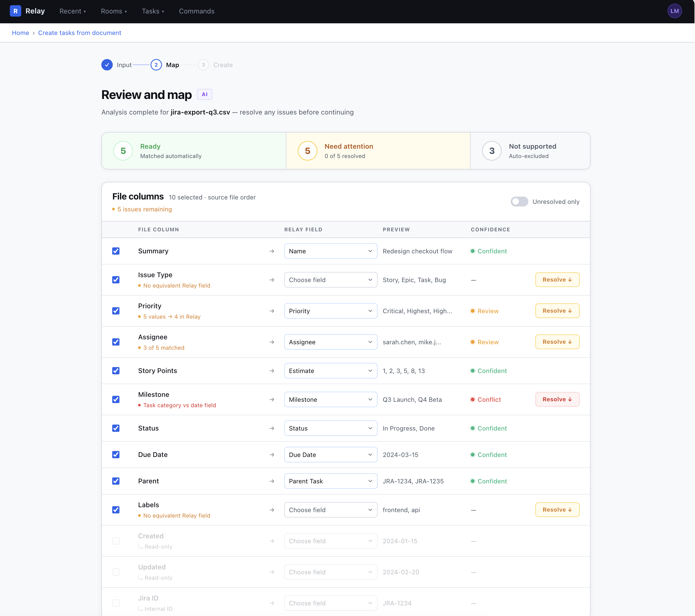The height and width of the screenshot is (616, 695).
Task: Open the LM user avatar
Action: click(674, 11)
